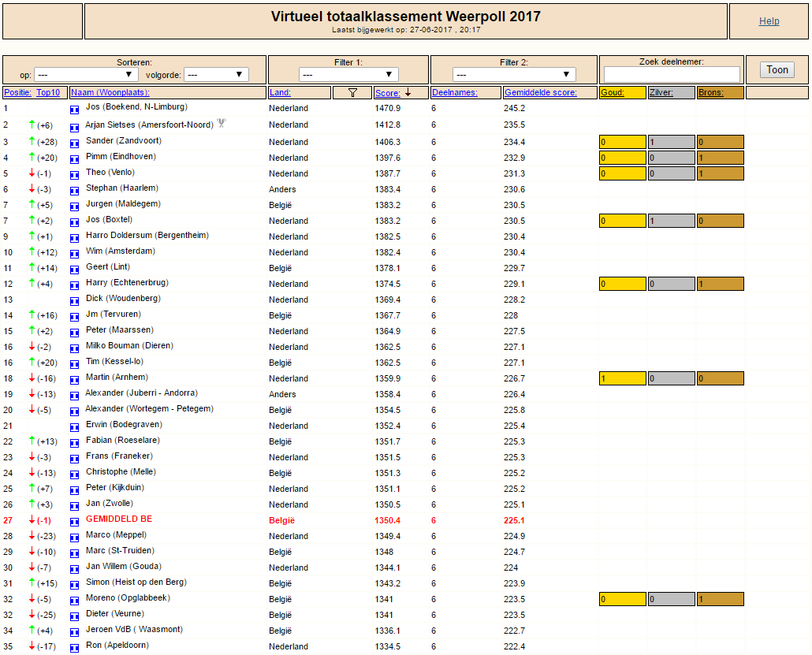
Task: Click the Toon button
Action: tap(777, 70)
